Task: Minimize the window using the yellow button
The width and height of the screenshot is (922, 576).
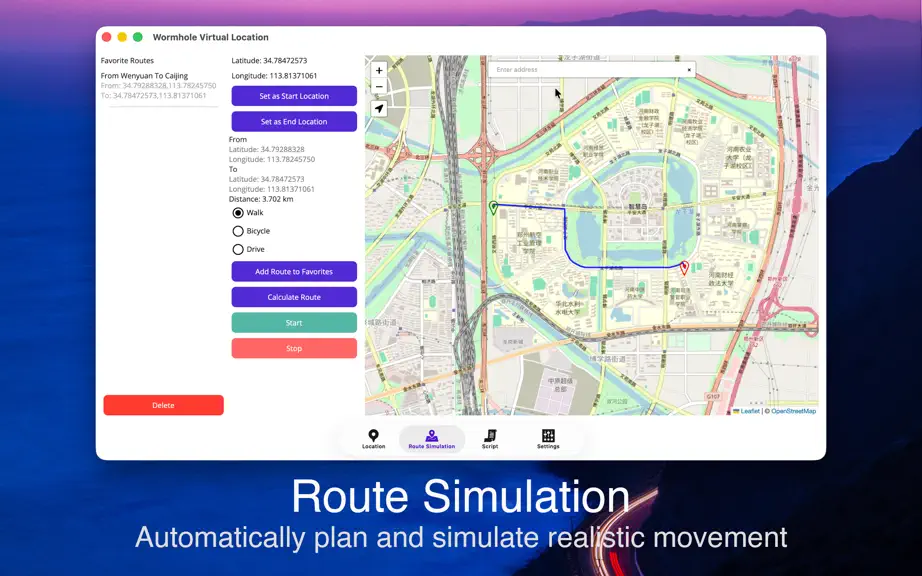Action: click(122, 37)
